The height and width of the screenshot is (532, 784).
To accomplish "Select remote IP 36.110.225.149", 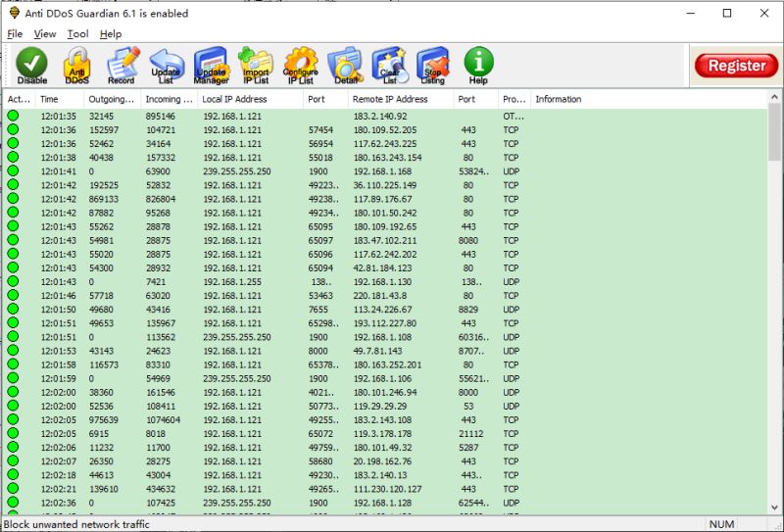I will [385, 185].
